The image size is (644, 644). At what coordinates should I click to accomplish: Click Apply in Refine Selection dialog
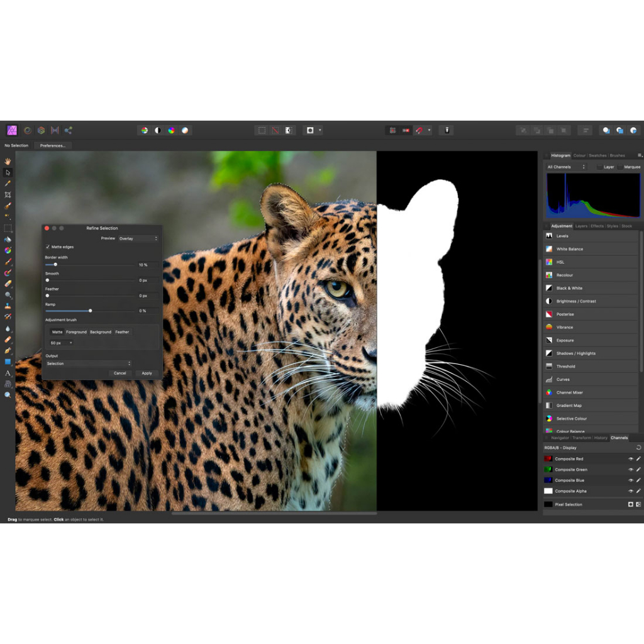coord(147,374)
